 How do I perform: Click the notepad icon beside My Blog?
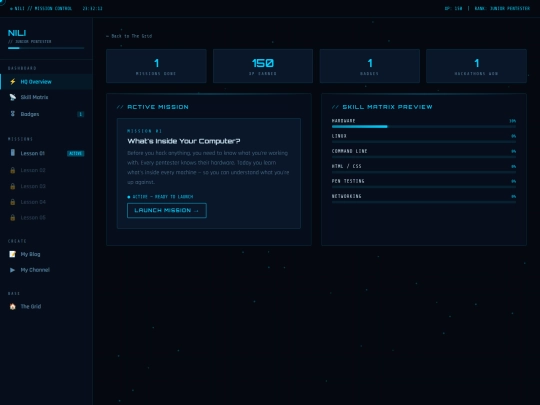[x=13, y=254]
